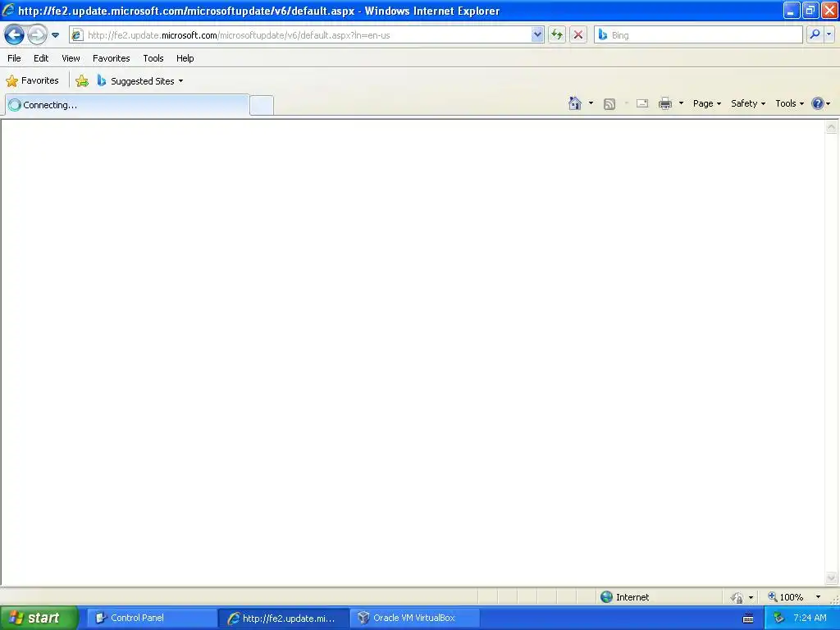The width and height of the screenshot is (840, 630).
Task: Click the Protected Mode lock status icon
Action: [737, 597]
